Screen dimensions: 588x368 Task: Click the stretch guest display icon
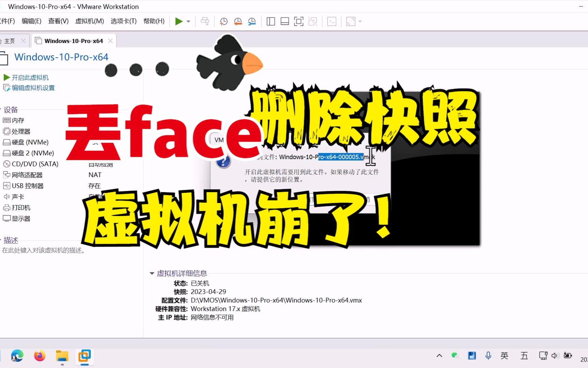coord(351,21)
